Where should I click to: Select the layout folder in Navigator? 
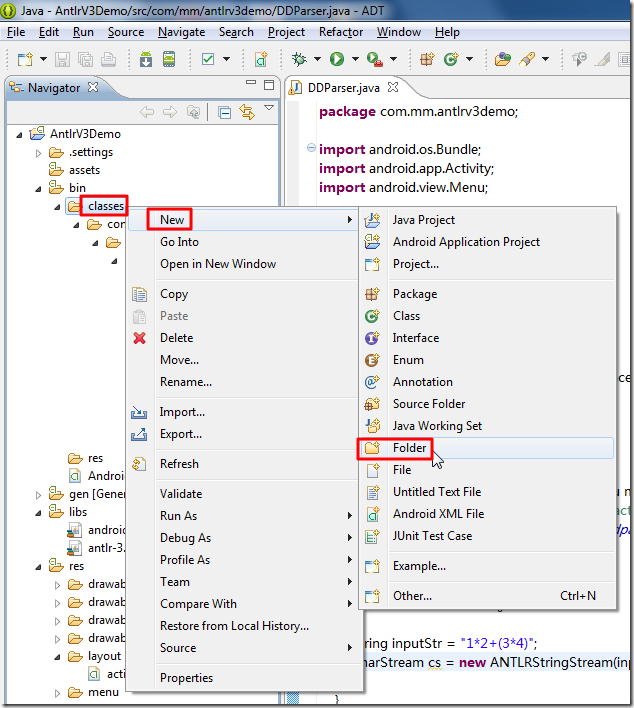[x=104, y=657]
